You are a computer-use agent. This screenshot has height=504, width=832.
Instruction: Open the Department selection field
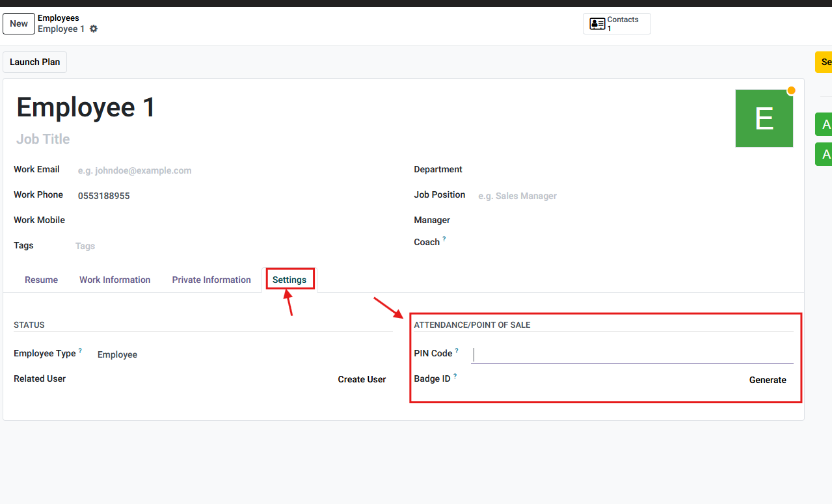(x=631, y=170)
